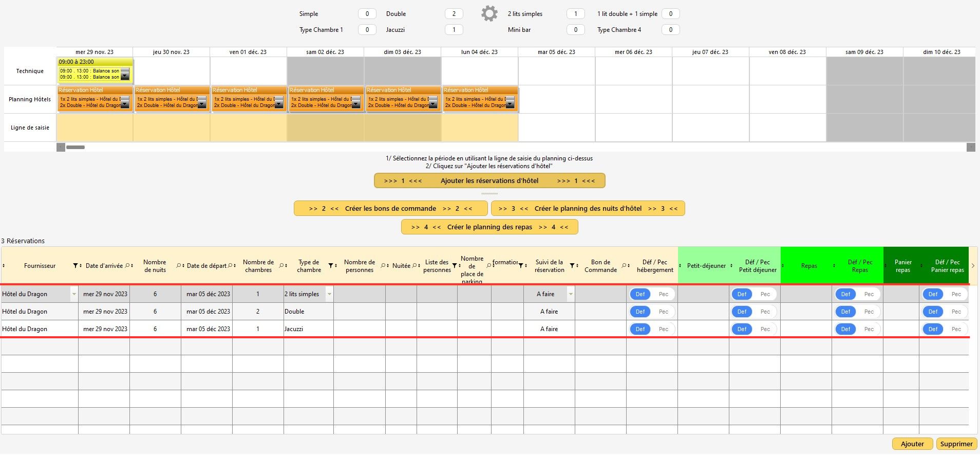Viewport: 980px width, 455px height.
Task: Click the filter icon in Fournisseur column header
Action: [x=76, y=266]
